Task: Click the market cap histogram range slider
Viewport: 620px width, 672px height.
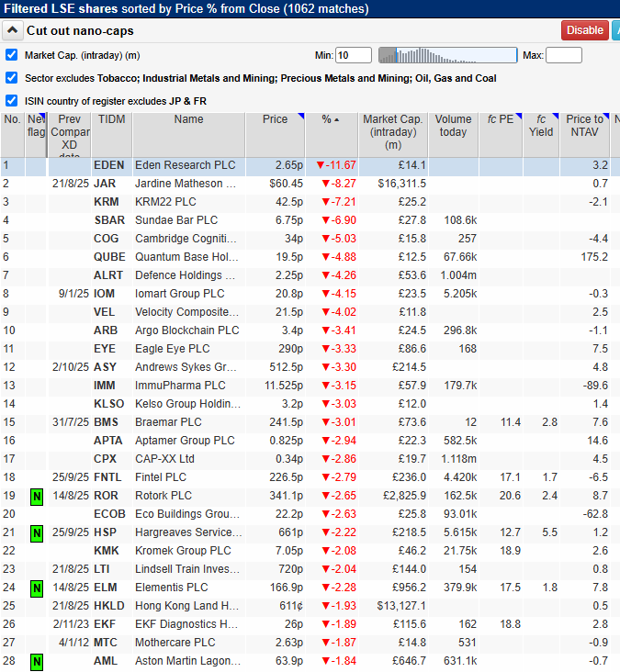Action: pos(447,55)
